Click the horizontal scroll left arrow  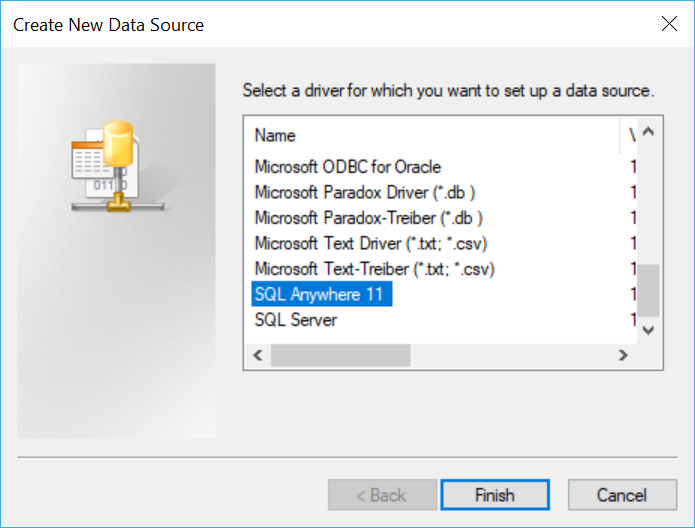[258, 355]
